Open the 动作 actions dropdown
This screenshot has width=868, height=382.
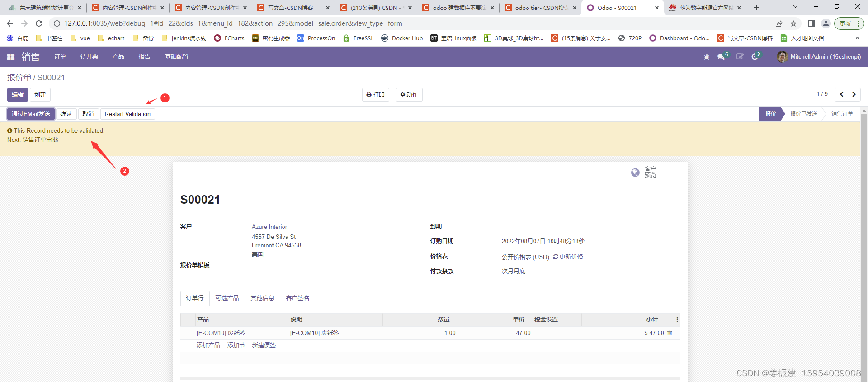tap(409, 95)
